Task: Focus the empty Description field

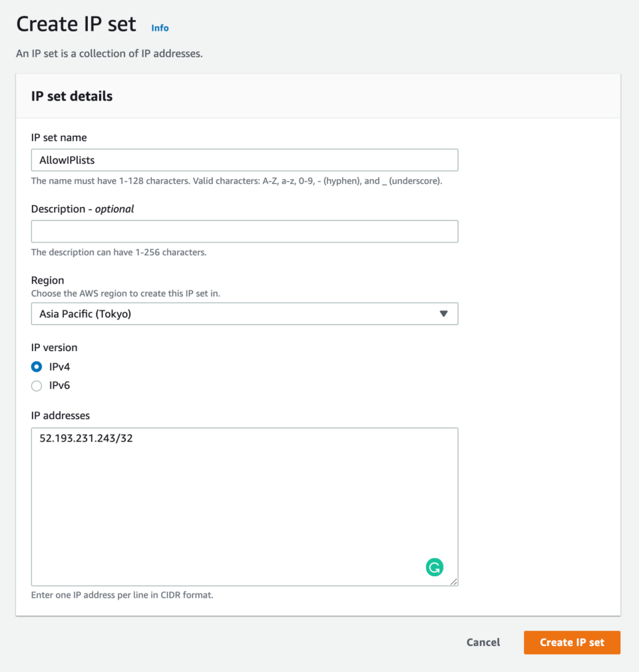Action: [x=244, y=231]
